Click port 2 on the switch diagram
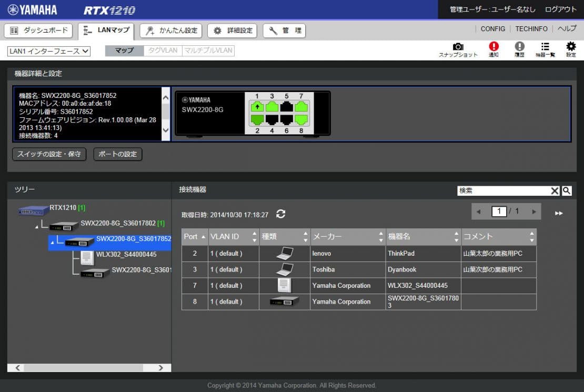 (257, 119)
